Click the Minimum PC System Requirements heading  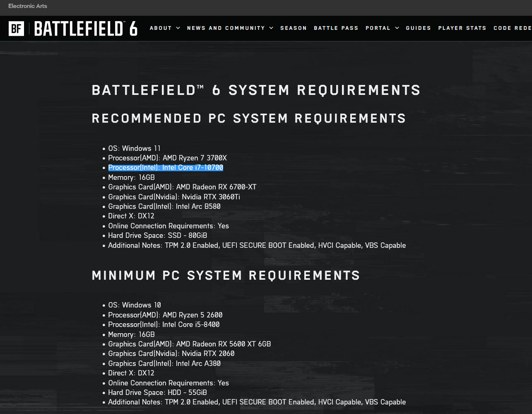click(226, 276)
